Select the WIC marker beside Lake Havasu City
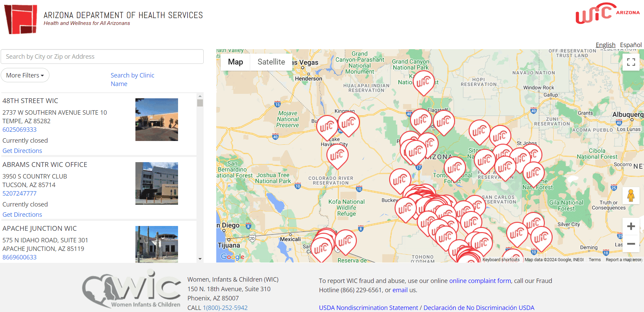This screenshot has height=312, width=644. (x=327, y=127)
